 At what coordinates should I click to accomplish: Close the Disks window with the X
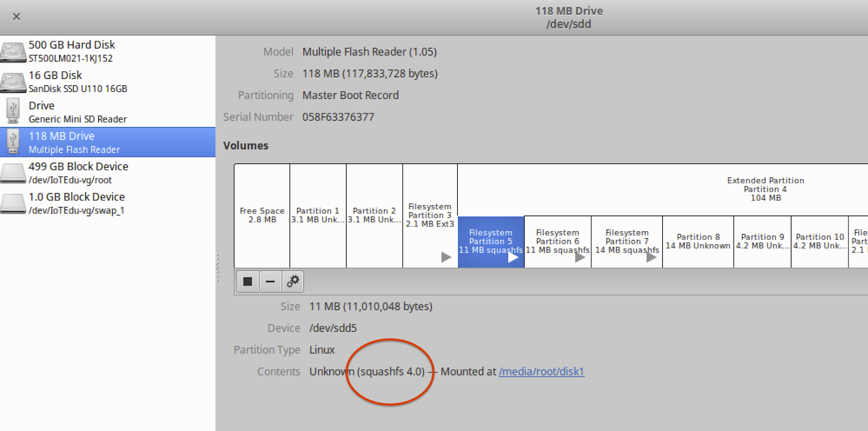pyautogui.click(x=16, y=16)
